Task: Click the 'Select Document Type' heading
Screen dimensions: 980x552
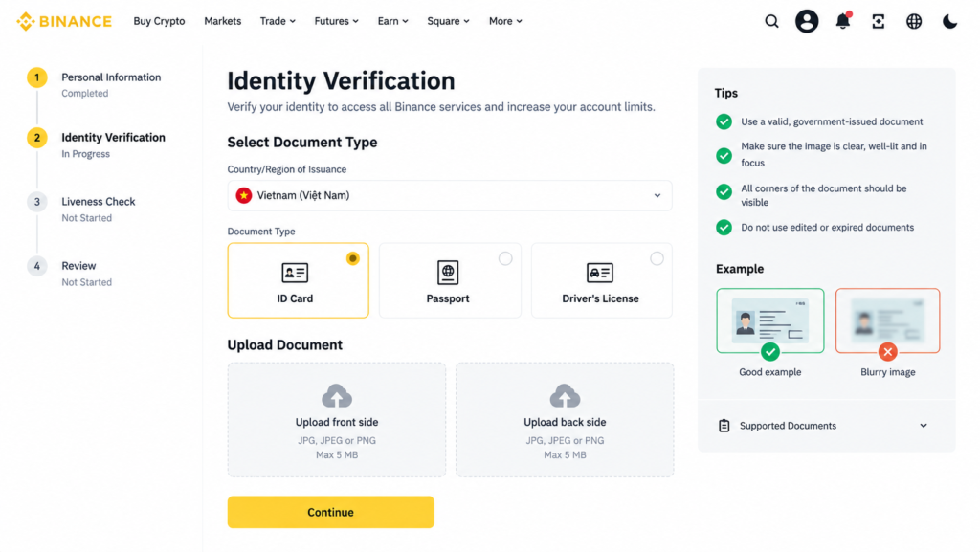Action: click(x=301, y=143)
